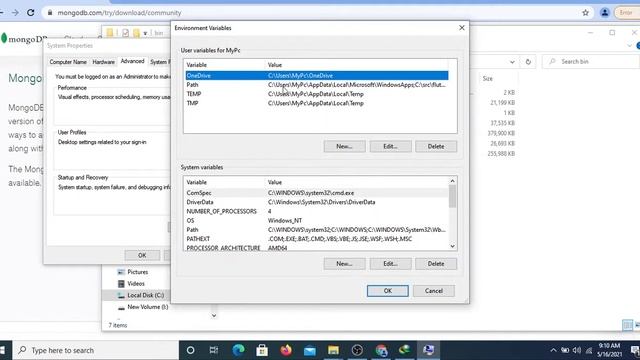This screenshot has height=360, width=640.
Task: Select the TMP user variable
Action: (x=317, y=103)
